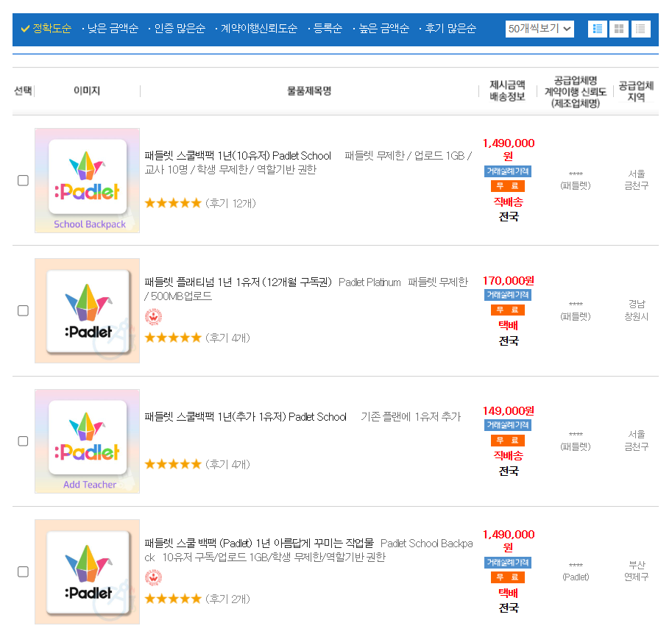Switch to text-only list view icon
The width and height of the screenshot is (672, 634).
(640, 29)
